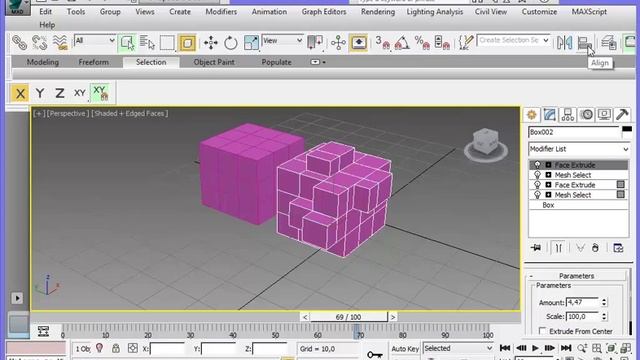The width and height of the screenshot is (640, 360).
Task: Switch to the Object Paint tab
Action: pos(214,62)
